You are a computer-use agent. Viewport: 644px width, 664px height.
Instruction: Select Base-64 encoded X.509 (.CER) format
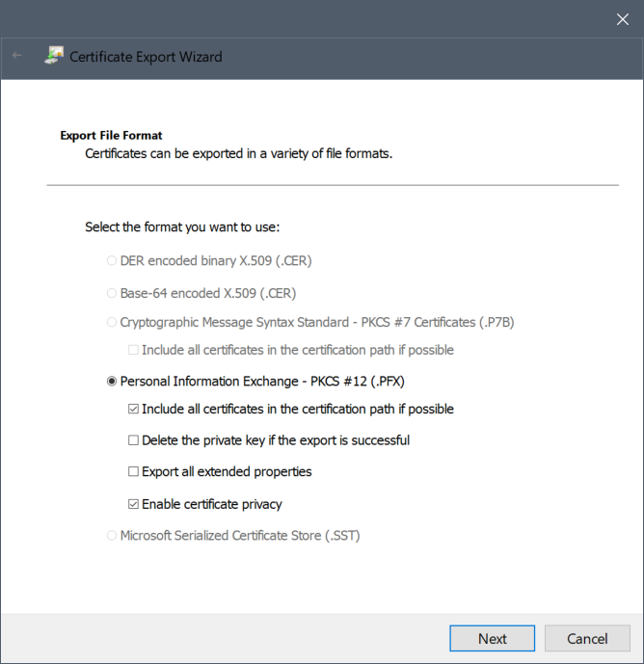click(x=112, y=292)
